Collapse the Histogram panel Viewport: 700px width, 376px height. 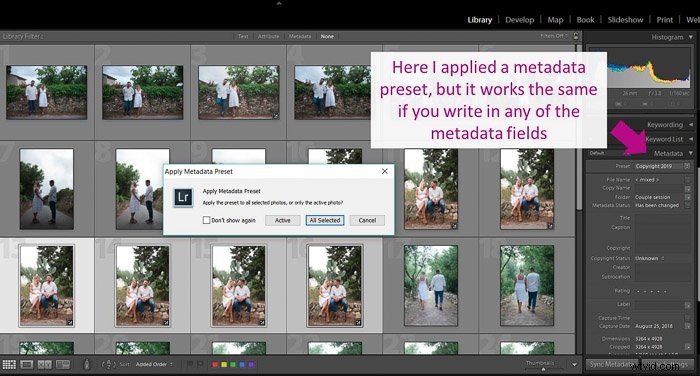click(x=691, y=37)
